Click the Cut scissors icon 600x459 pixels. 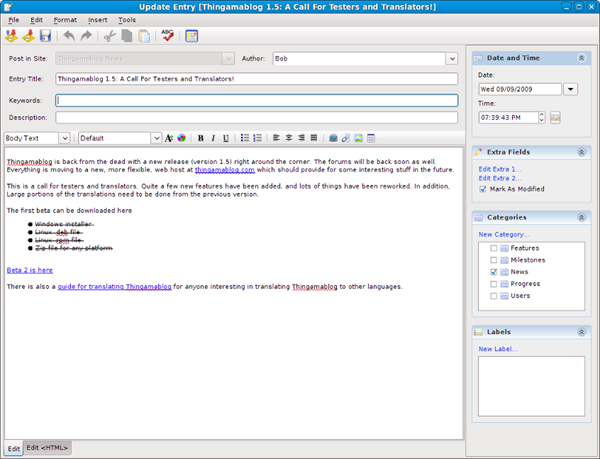[x=109, y=36]
